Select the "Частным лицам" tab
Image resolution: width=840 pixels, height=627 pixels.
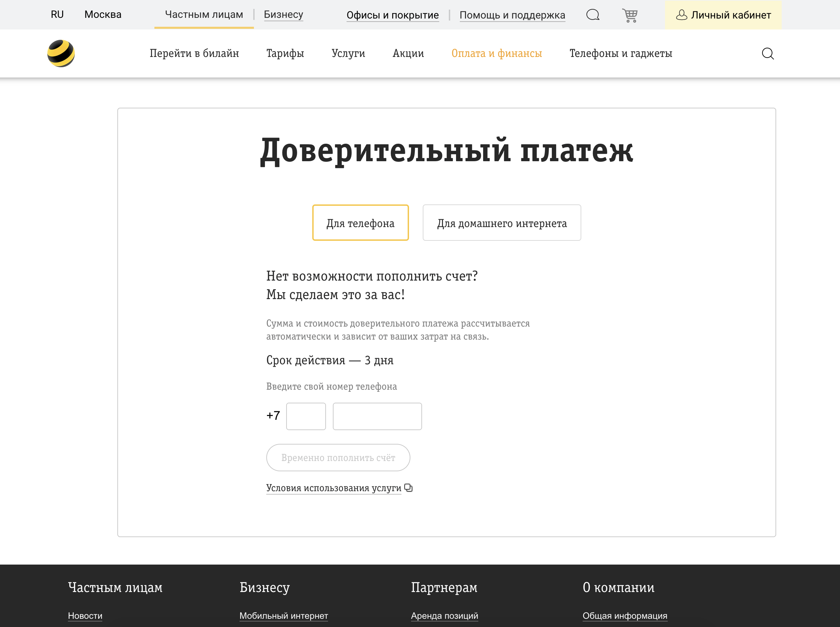click(203, 14)
